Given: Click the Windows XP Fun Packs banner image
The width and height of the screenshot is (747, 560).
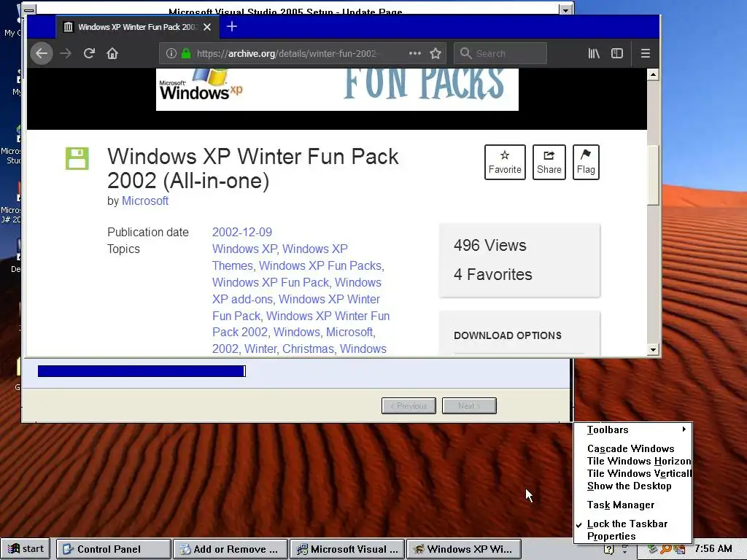Looking at the screenshot, I should 337,90.
